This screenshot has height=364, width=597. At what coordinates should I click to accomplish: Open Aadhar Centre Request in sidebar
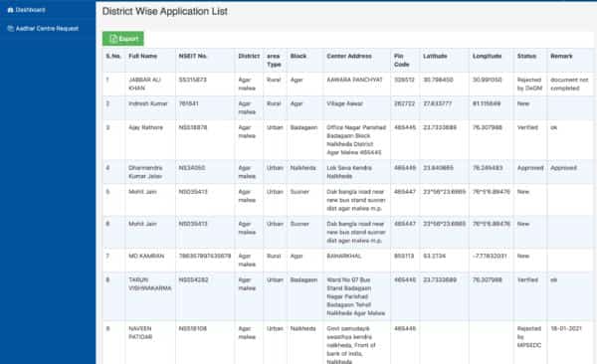pos(43,29)
